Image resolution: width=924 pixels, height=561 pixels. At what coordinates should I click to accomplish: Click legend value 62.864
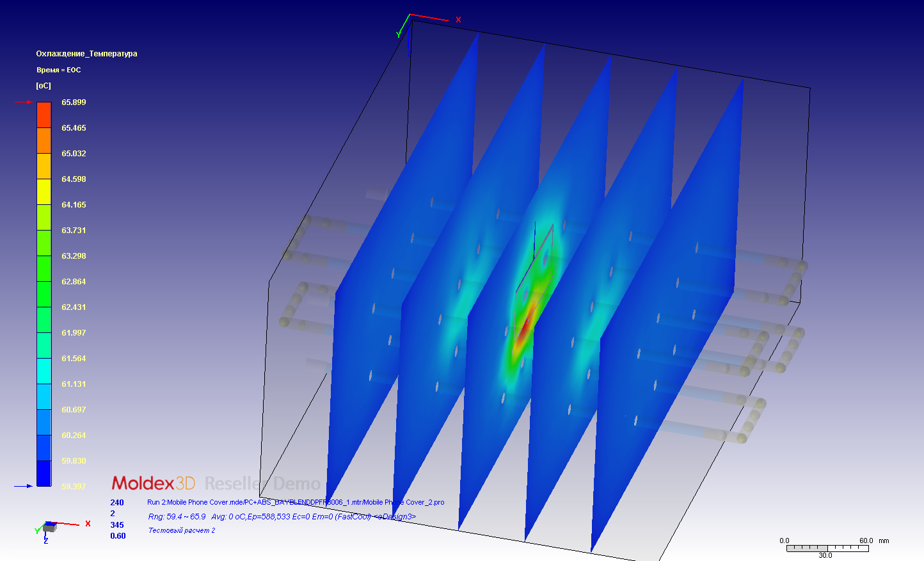coord(74,282)
